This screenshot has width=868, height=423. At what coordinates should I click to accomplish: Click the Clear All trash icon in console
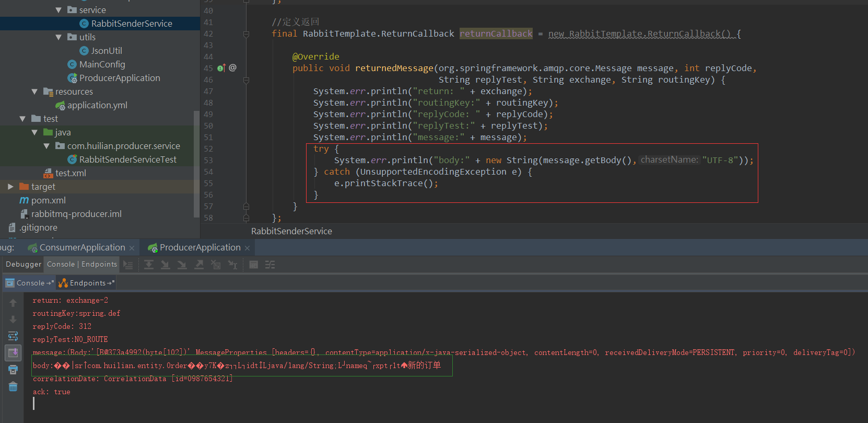point(13,387)
